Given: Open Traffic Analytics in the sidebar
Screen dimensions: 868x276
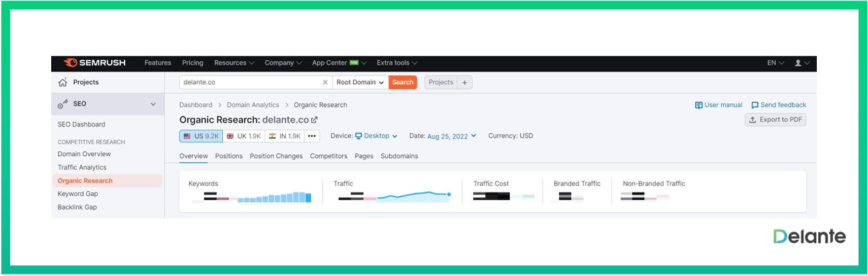Looking at the screenshot, I should click(82, 168).
